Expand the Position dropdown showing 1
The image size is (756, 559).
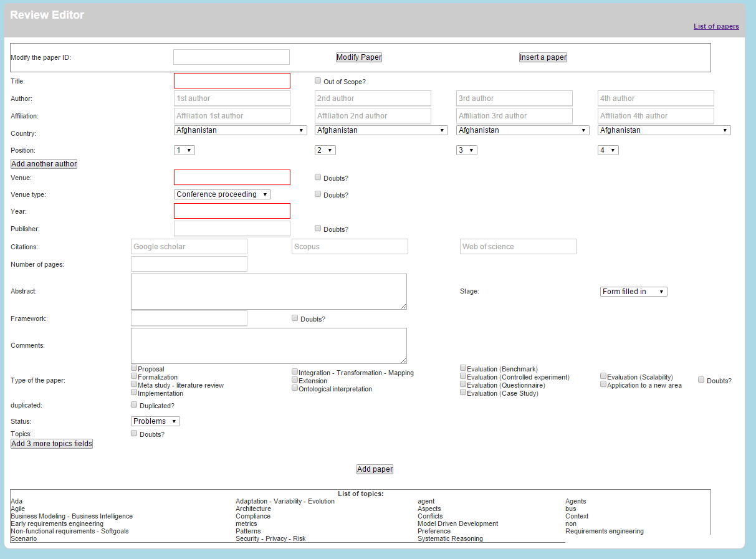click(184, 150)
